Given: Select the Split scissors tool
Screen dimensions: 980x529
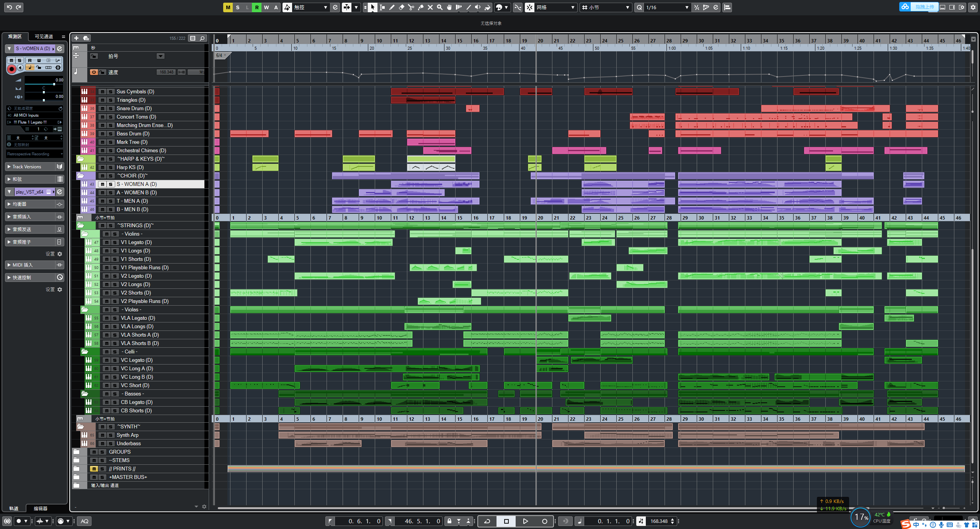Looking at the screenshot, I should (x=411, y=7).
